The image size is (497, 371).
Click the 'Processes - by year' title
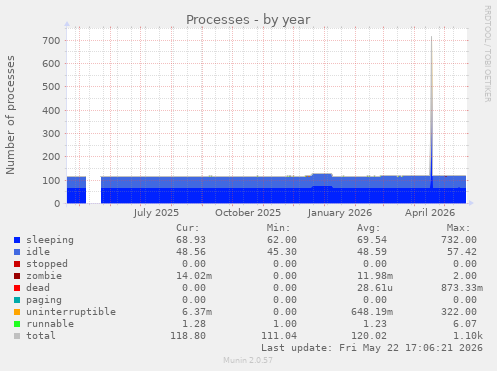click(x=248, y=20)
